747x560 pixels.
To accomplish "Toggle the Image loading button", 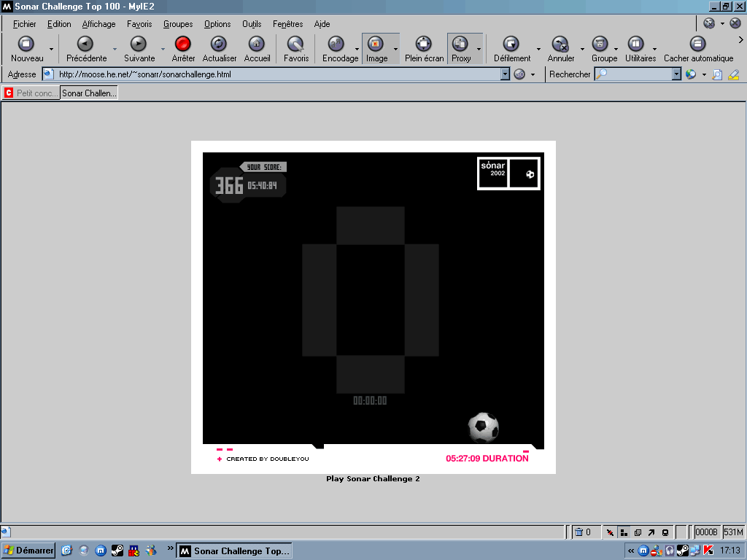I will click(376, 44).
